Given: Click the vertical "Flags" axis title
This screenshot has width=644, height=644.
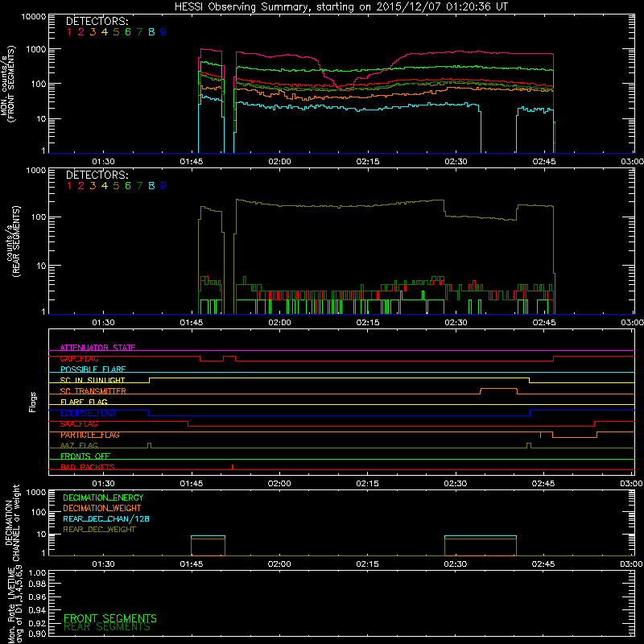Looking at the screenshot, I should click(32, 402).
